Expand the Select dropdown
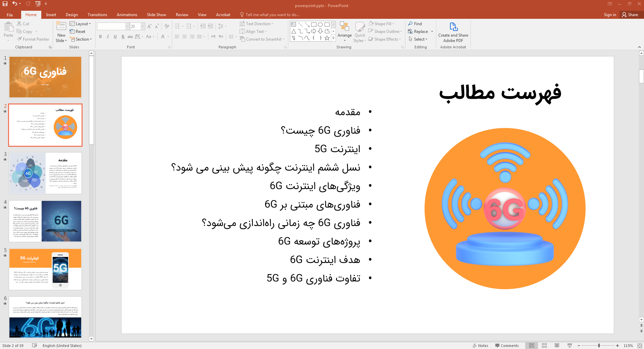The height and width of the screenshot is (349, 644). pos(418,39)
